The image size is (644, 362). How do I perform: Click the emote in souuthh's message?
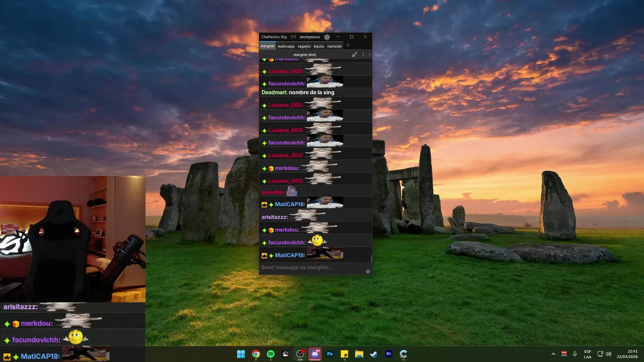click(291, 191)
